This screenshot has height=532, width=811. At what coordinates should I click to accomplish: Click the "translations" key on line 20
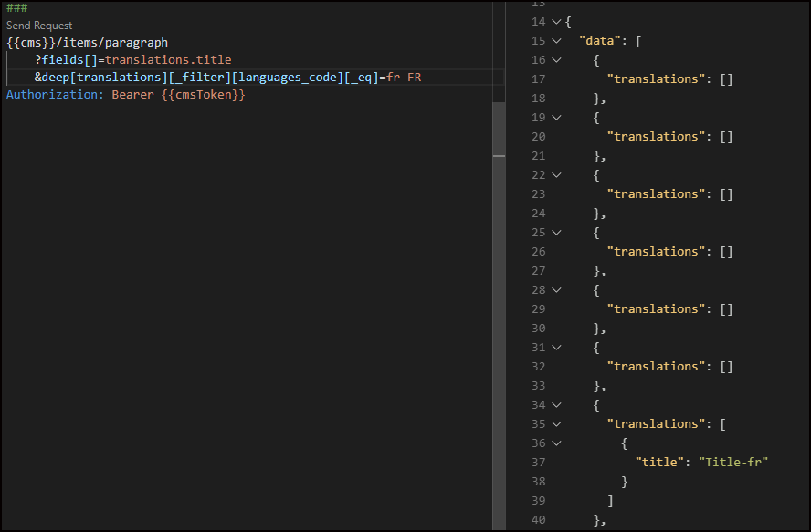(656, 137)
